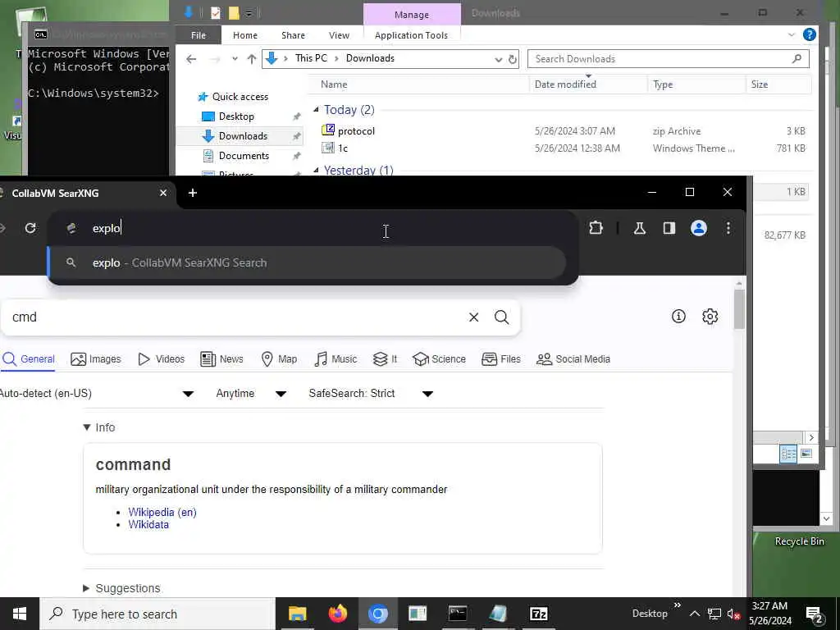Switch to Science search category
The image size is (840, 630).
point(440,359)
